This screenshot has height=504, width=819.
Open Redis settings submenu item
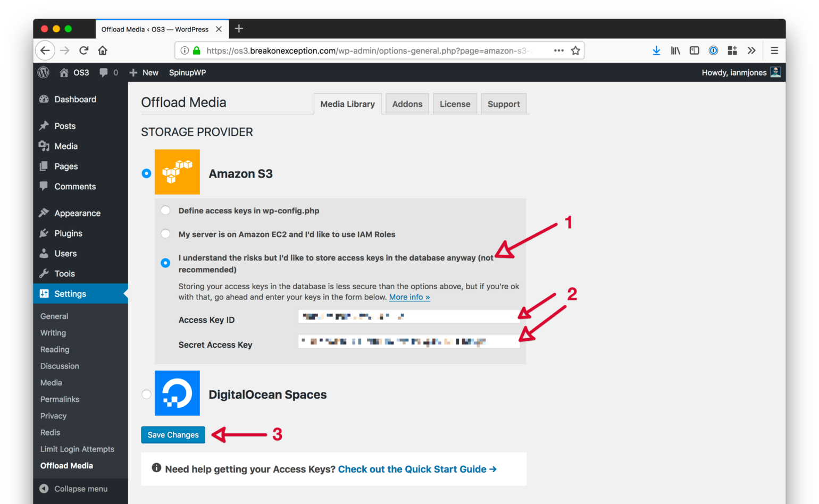(x=50, y=432)
